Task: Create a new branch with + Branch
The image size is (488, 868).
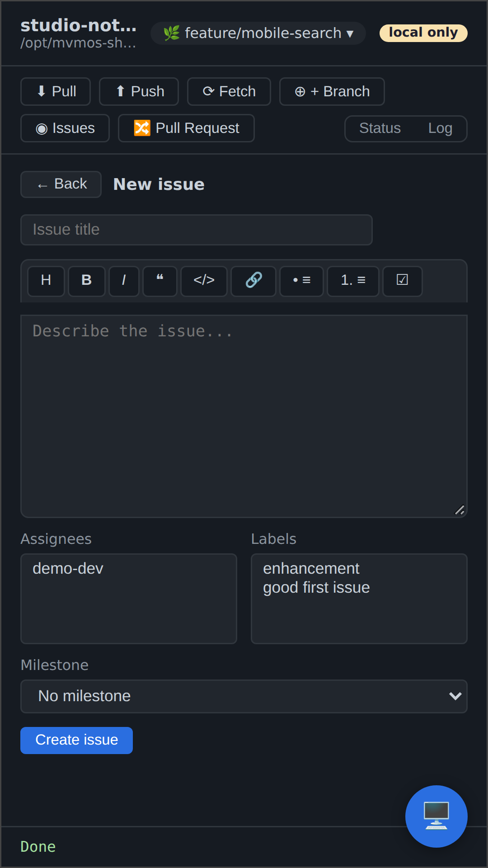Action: (332, 91)
